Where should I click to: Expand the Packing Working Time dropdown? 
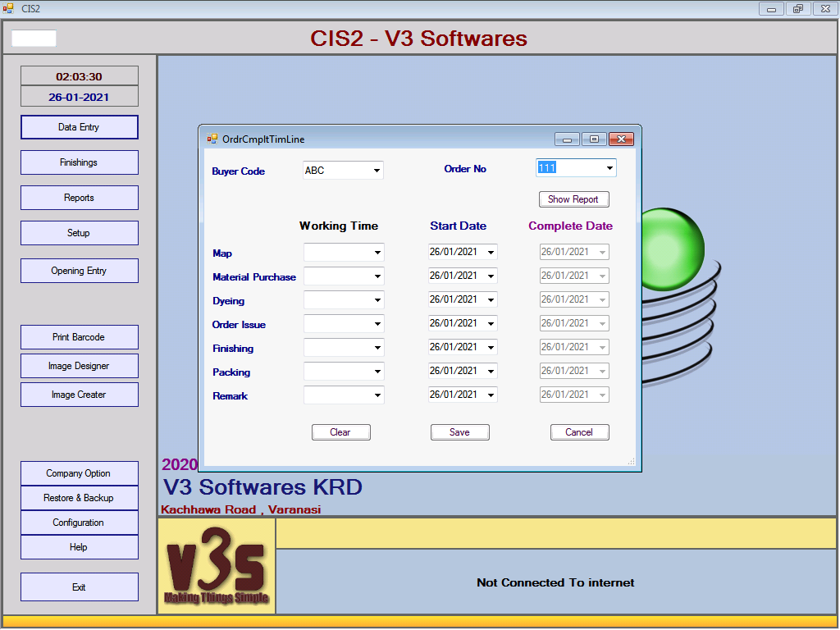(x=377, y=372)
